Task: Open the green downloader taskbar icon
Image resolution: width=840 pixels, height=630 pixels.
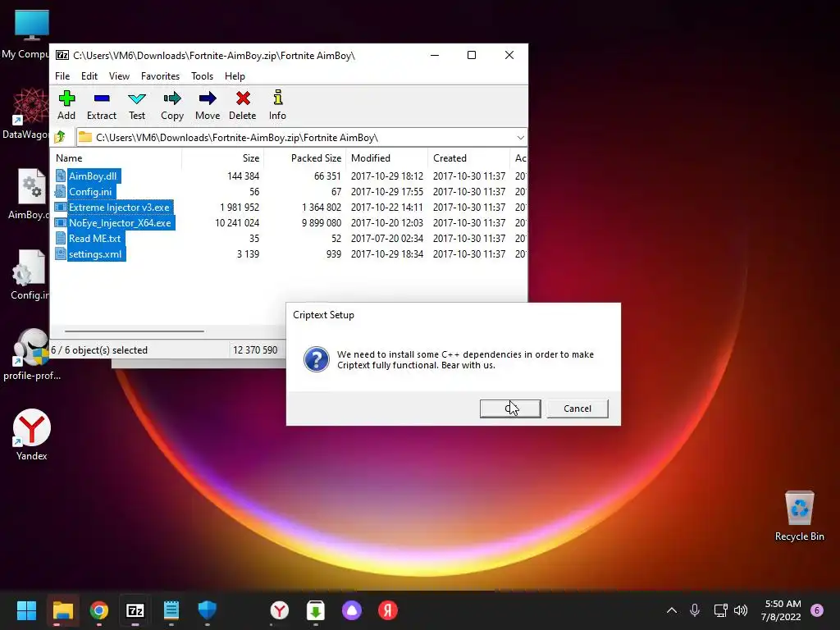Action: 316,610
